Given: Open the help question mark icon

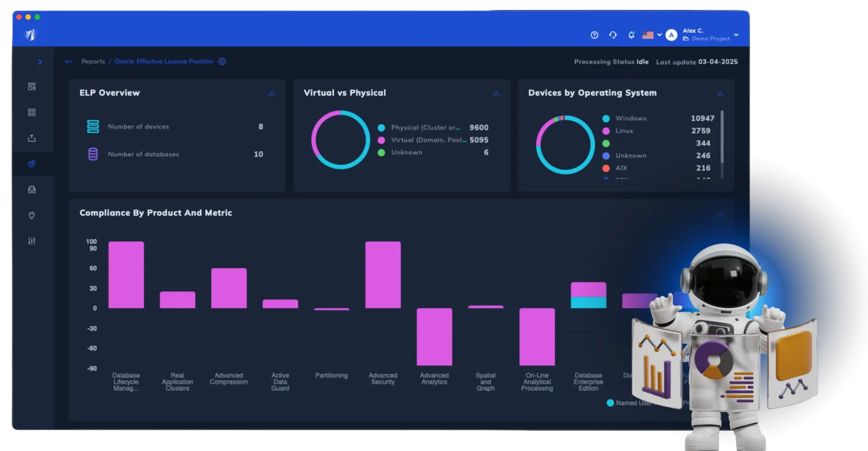Looking at the screenshot, I should (594, 35).
